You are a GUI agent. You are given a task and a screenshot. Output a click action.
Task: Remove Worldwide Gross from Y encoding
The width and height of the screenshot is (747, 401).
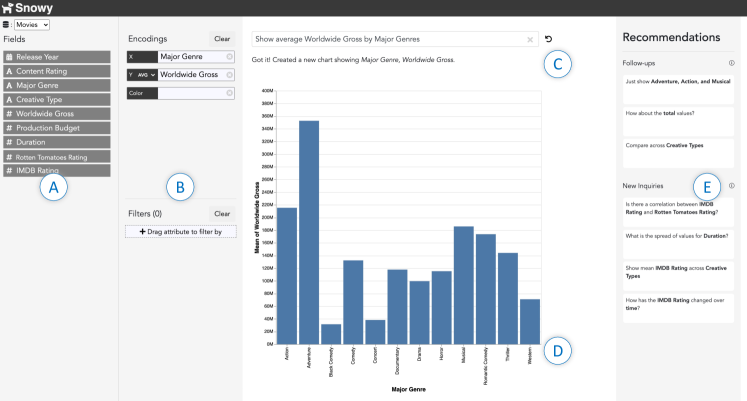[230, 75]
